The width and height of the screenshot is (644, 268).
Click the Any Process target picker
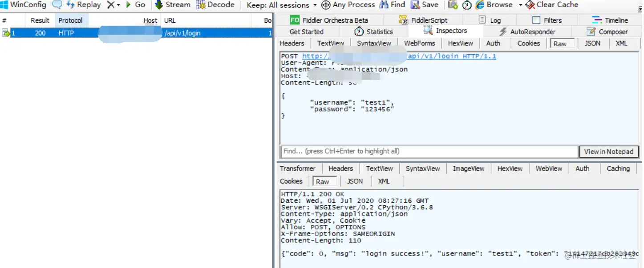coord(348,5)
